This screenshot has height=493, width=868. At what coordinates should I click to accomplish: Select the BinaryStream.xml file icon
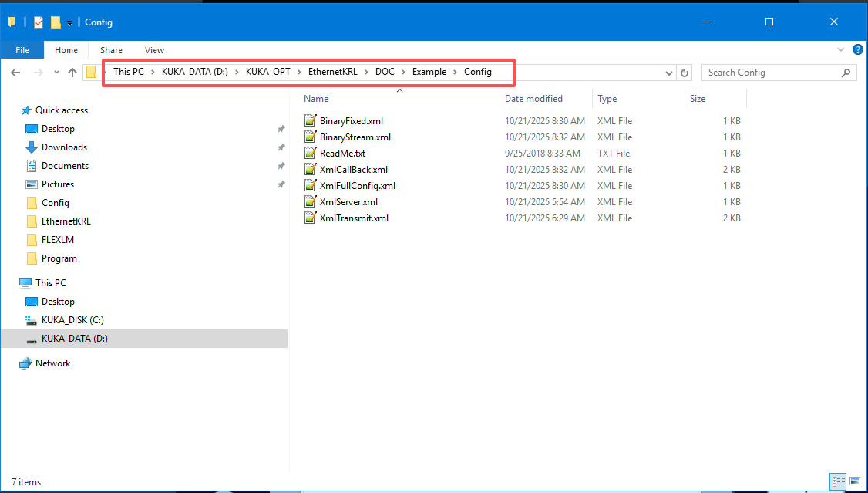311,137
